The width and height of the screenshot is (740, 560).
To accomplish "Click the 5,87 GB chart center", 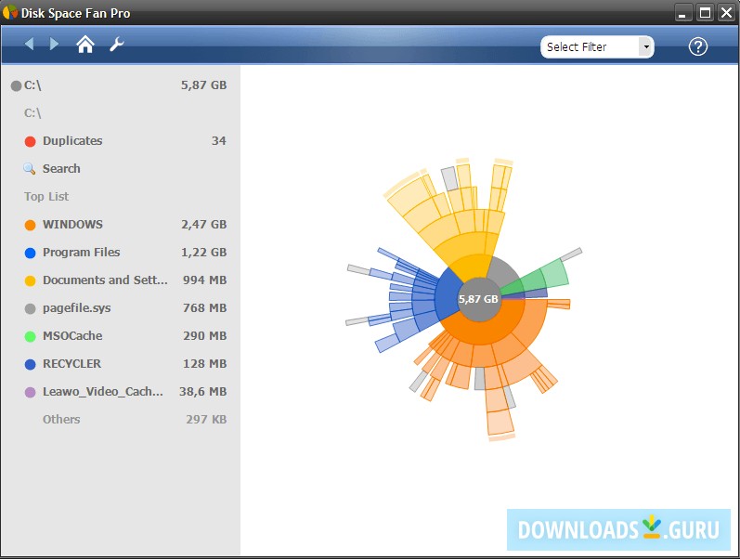I will point(478,299).
